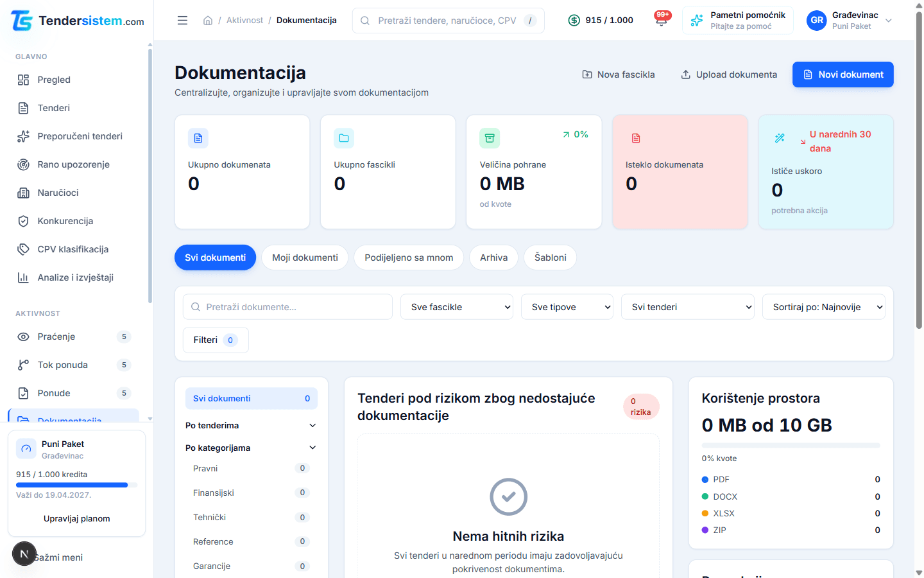Open the Svi tenderi dropdown
This screenshot has width=924, height=578.
688,307
